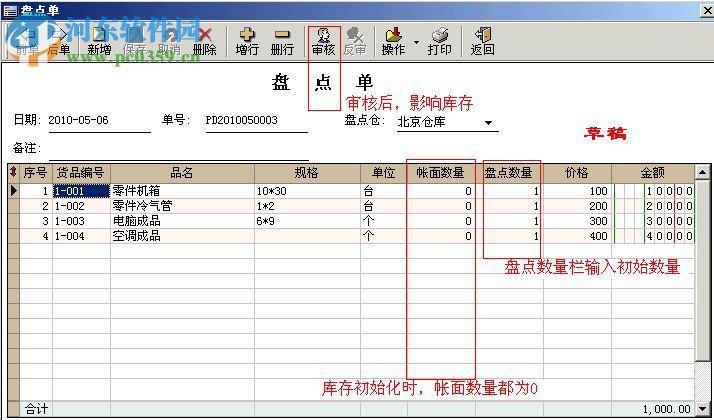Delete the order with 删除
This screenshot has width=714, height=420.
tap(204, 41)
